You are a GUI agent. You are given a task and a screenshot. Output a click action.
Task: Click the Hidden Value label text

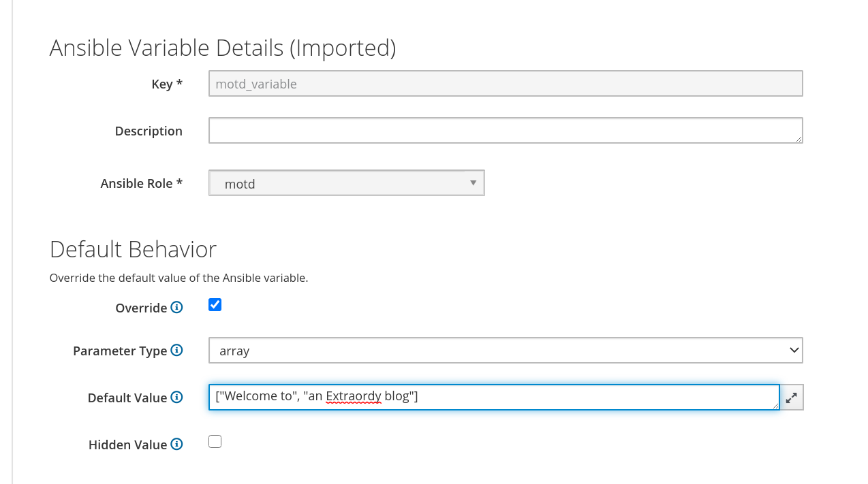coord(127,445)
